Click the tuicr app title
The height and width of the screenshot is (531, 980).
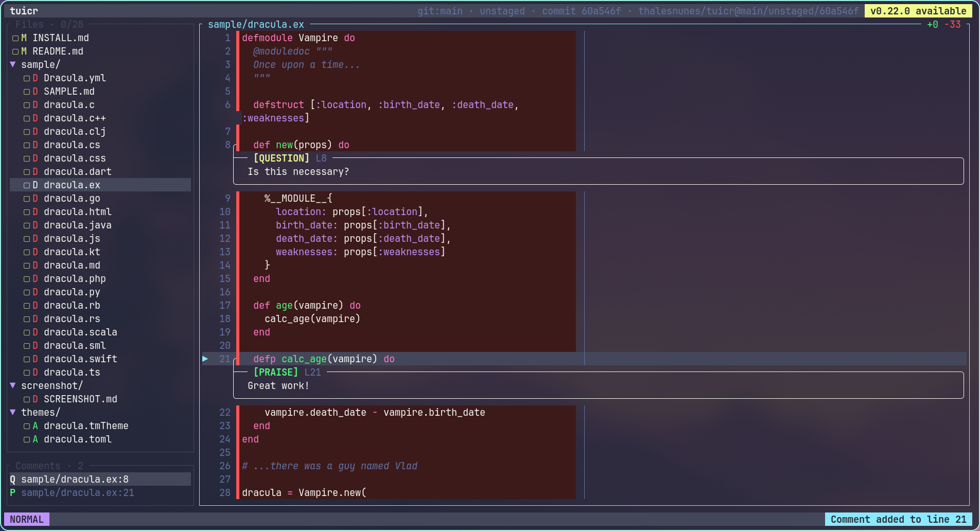[x=24, y=11]
